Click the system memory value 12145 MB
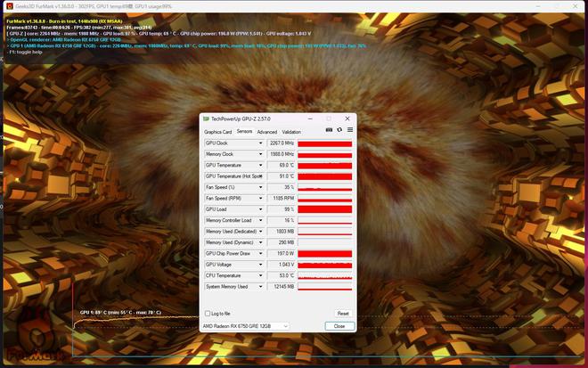The height and width of the screenshot is (368, 588). [x=282, y=287]
